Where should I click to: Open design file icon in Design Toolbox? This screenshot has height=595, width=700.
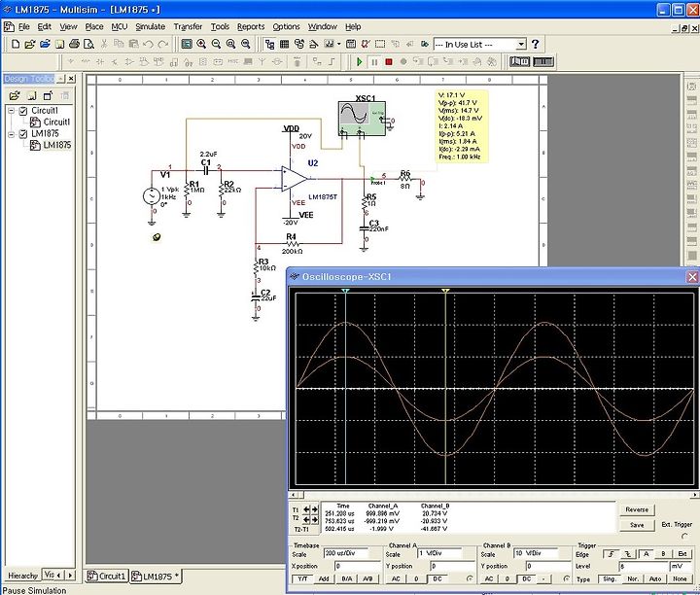[15, 95]
